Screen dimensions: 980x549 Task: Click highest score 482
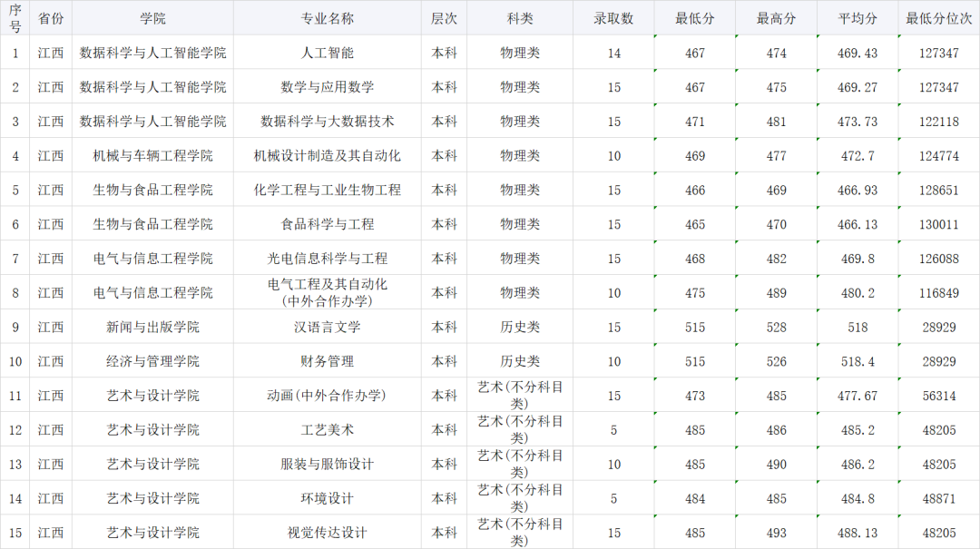[776, 259]
